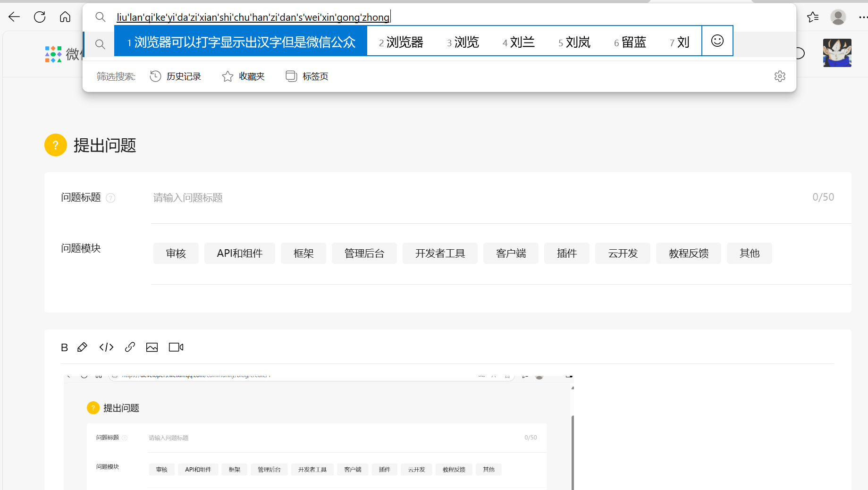Select the 插件 module tag
The image size is (868, 490).
(567, 253)
